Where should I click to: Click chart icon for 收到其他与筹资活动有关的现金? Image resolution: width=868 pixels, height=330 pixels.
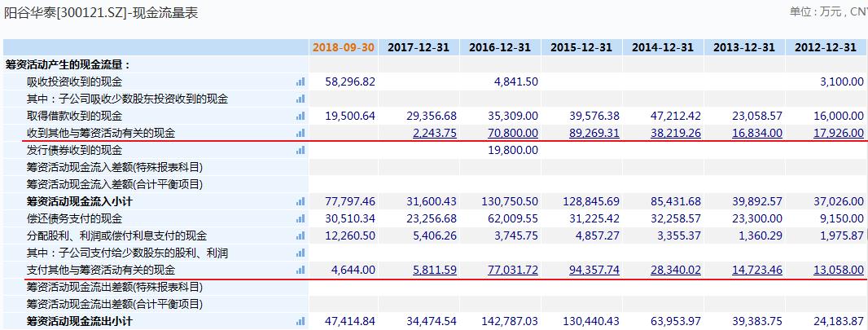click(300, 133)
